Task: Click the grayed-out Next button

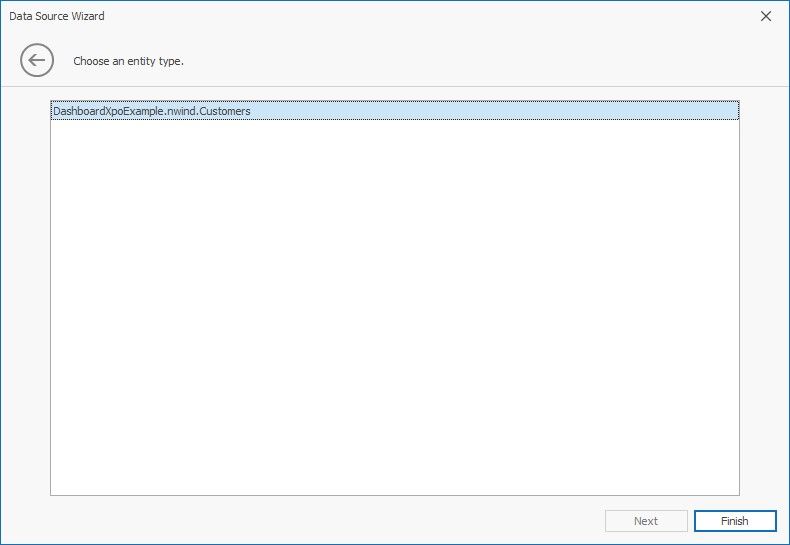Action: 646,521
